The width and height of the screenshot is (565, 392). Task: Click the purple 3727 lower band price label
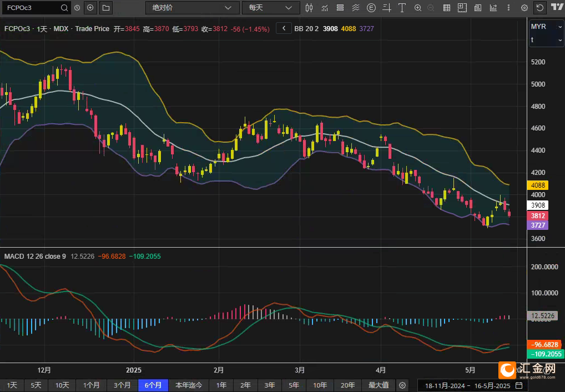538,225
